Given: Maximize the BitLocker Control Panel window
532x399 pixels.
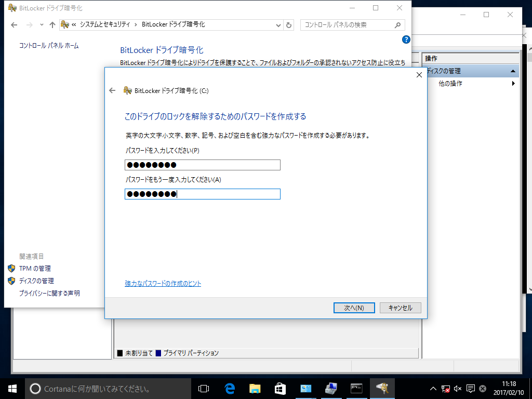Looking at the screenshot, I should (376, 8).
